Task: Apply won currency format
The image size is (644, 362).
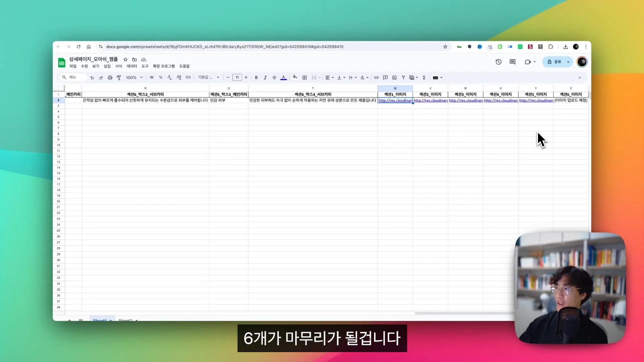Action: pos(152,77)
